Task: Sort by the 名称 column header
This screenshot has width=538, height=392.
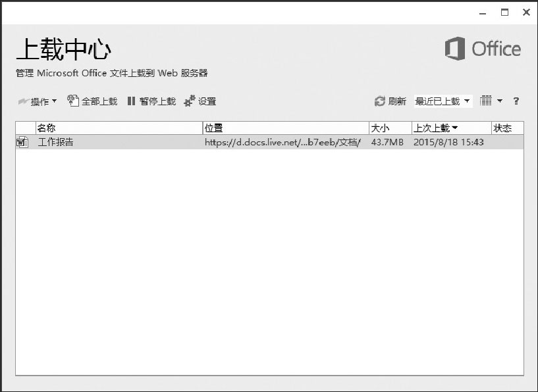Action: [x=119, y=128]
